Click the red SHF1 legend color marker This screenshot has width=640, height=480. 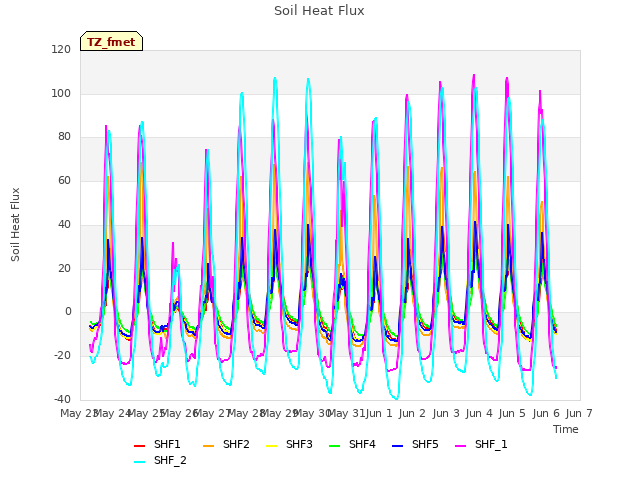(140, 446)
